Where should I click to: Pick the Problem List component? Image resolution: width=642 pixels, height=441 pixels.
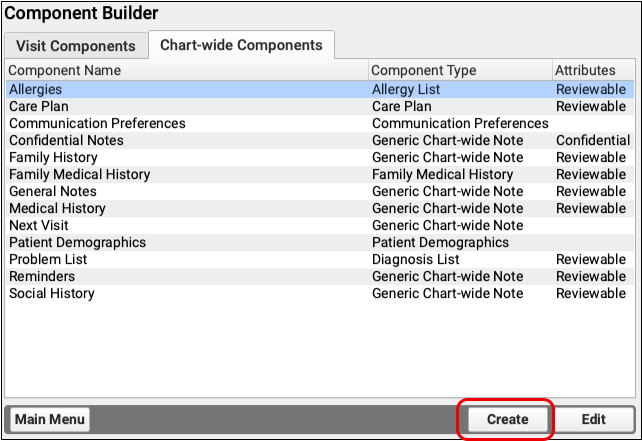click(49, 259)
